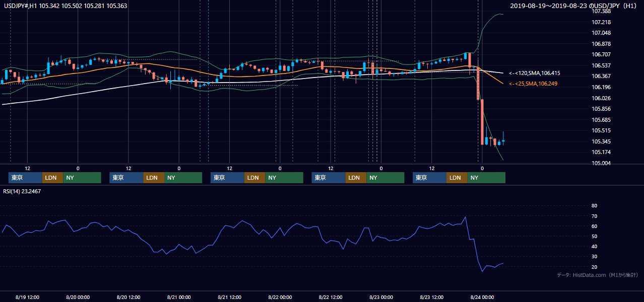Image resolution: width=644 pixels, height=302 pixels.
Task: Click RSI scale value 80
Action: click(594, 206)
